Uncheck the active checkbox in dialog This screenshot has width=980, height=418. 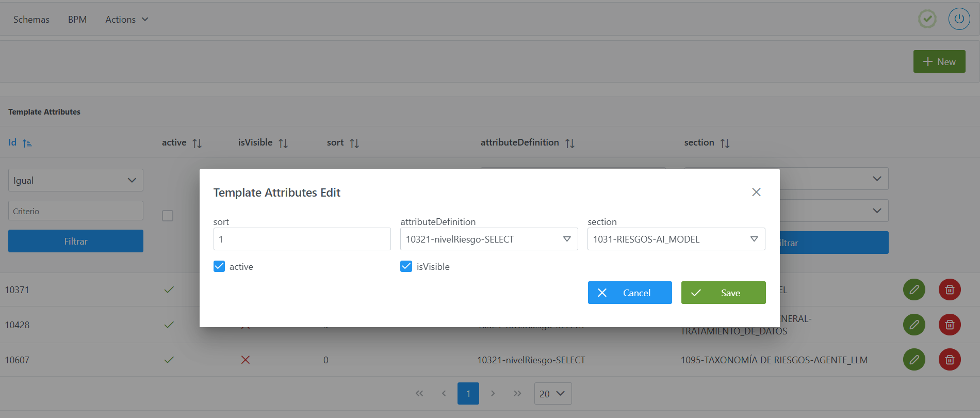click(x=219, y=266)
